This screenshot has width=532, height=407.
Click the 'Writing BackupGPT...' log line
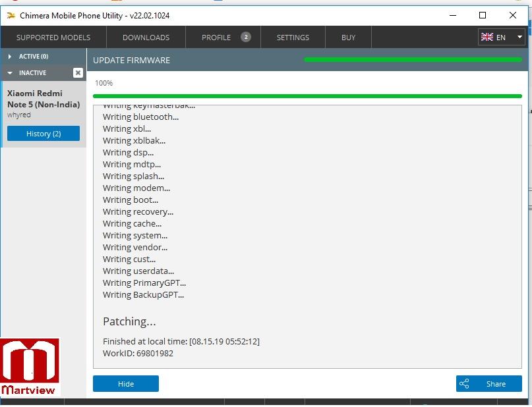(143, 295)
